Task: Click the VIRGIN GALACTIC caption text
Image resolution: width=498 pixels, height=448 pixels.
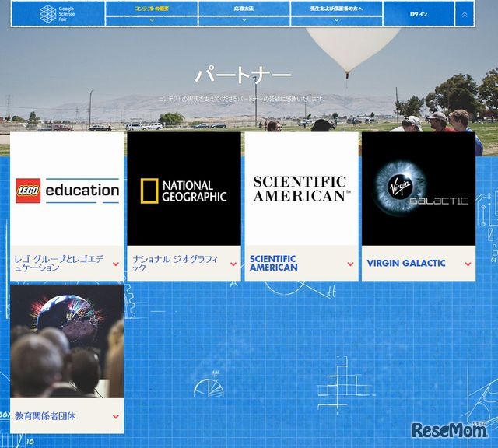Action: pos(406,263)
